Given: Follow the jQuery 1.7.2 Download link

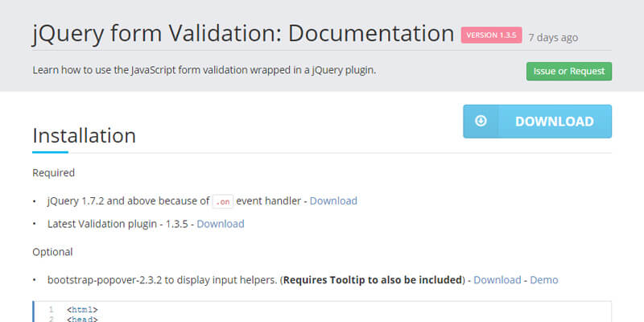Looking at the screenshot, I should [333, 200].
